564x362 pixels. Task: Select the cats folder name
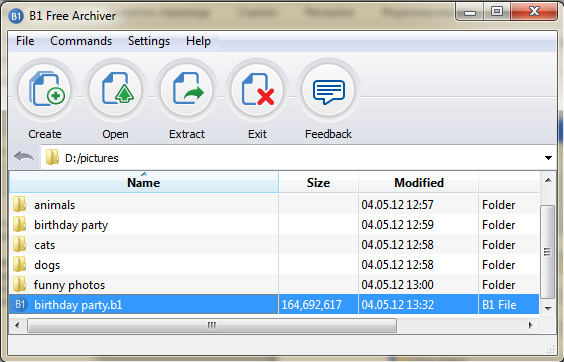[x=45, y=245]
